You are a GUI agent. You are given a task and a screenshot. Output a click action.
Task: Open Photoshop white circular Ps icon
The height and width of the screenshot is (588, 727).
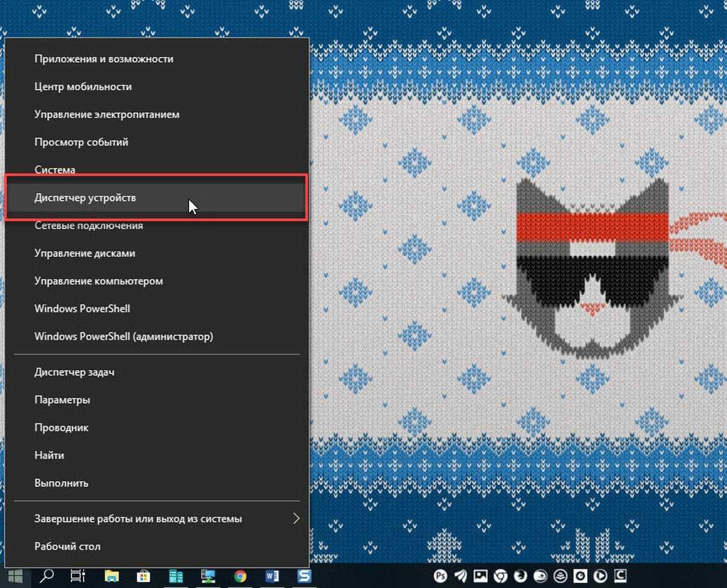[440, 576]
